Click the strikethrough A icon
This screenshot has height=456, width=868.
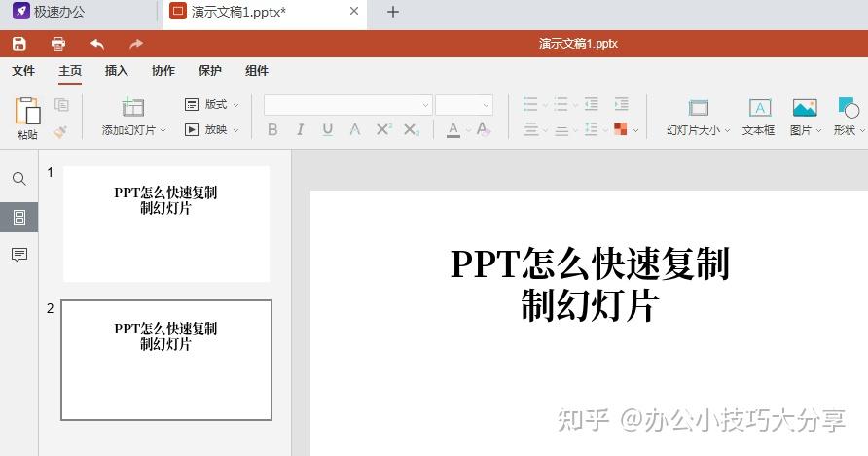(355, 129)
